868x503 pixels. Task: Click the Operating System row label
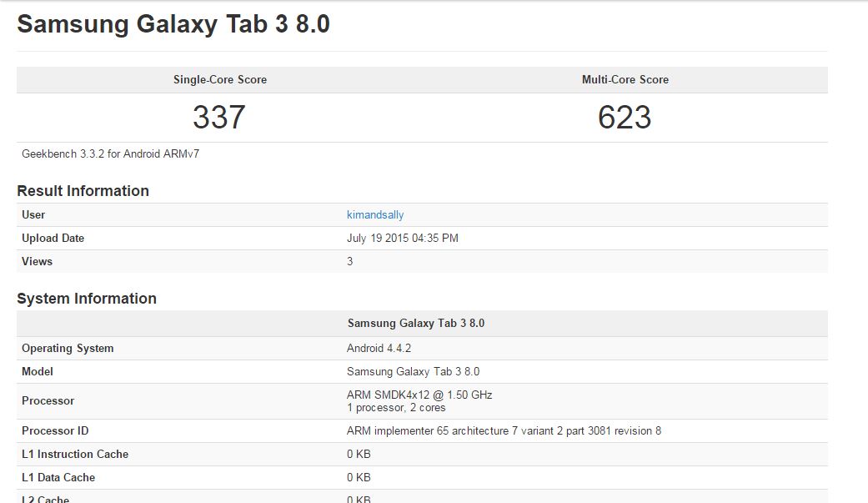[x=68, y=349]
